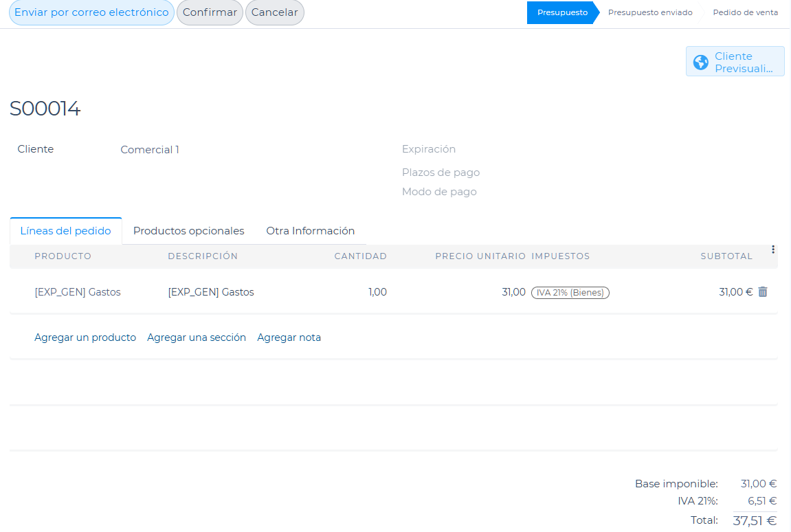Click Agregar nota link

[289, 337]
